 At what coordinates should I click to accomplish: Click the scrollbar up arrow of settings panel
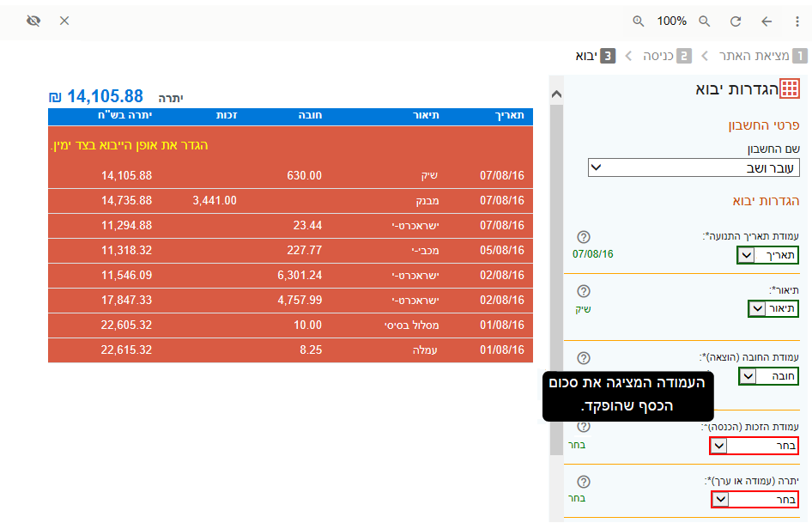point(556,94)
